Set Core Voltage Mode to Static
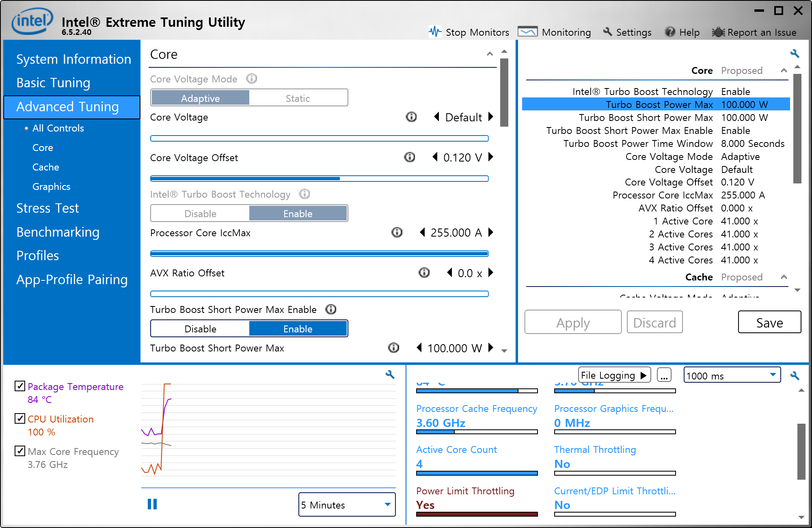This screenshot has width=812, height=528. [x=298, y=98]
